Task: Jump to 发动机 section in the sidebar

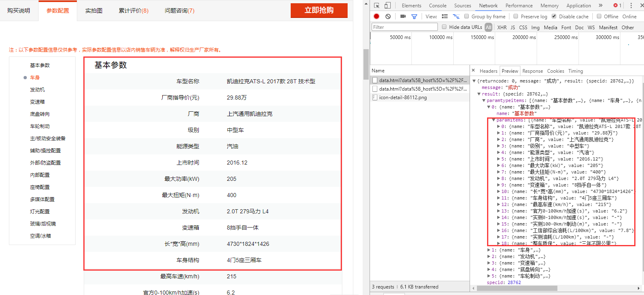Action: [x=37, y=89]
